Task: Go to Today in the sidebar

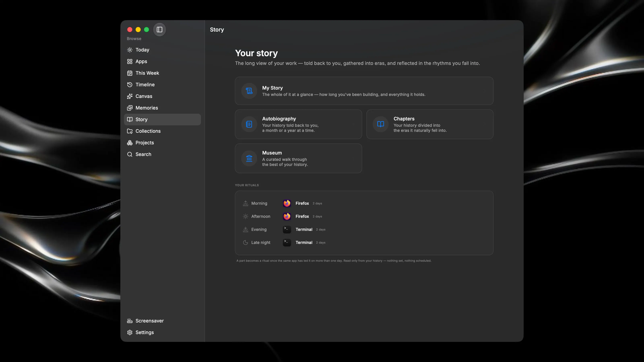Action: pos(162,50)
